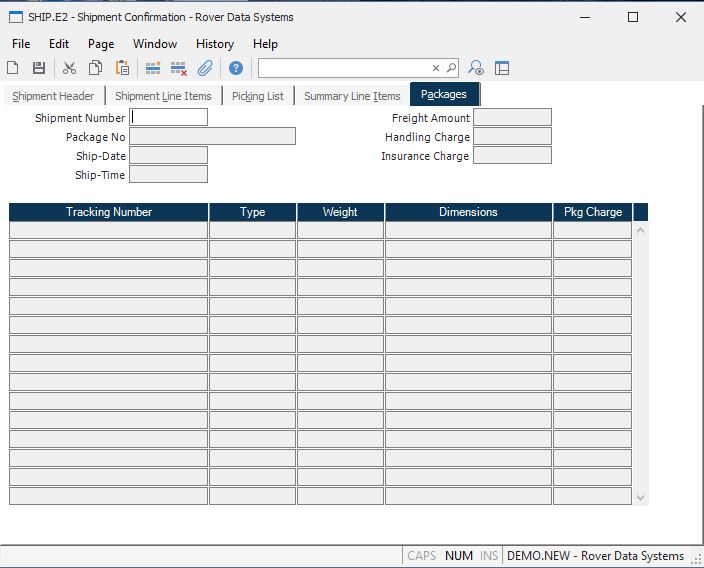Select the Summary Line Items tab
Screen dimensions: 704x568
click(352, 96)
